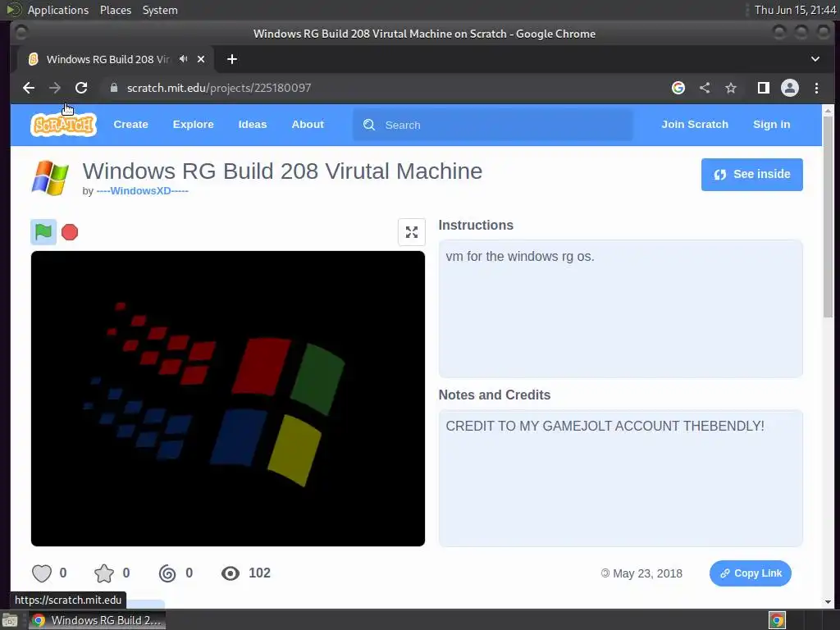Open the About menu item
The height and width of the screenshot is (630, 840).
(308, 125)
